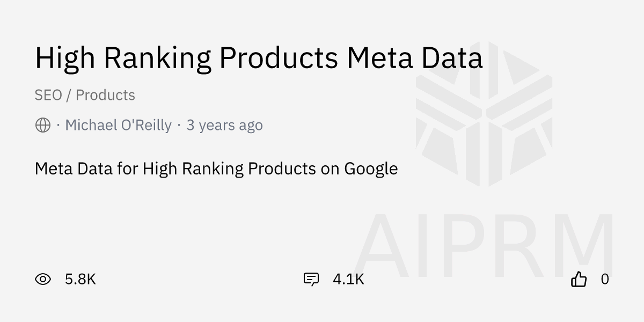Image resolution: width=644 pixels, height=322 pixels.
Task: Click the 4.1K comments count
Action: point(348,279)
